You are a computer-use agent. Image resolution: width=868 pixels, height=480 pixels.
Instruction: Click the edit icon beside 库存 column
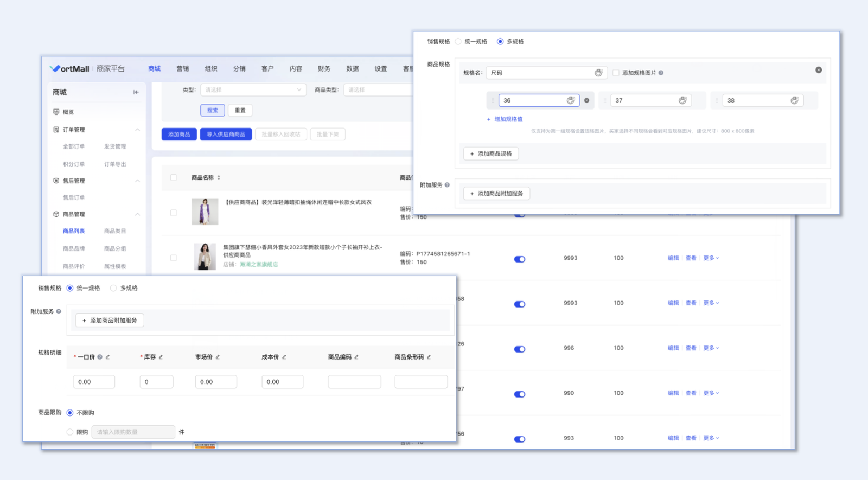coord(161,357)
